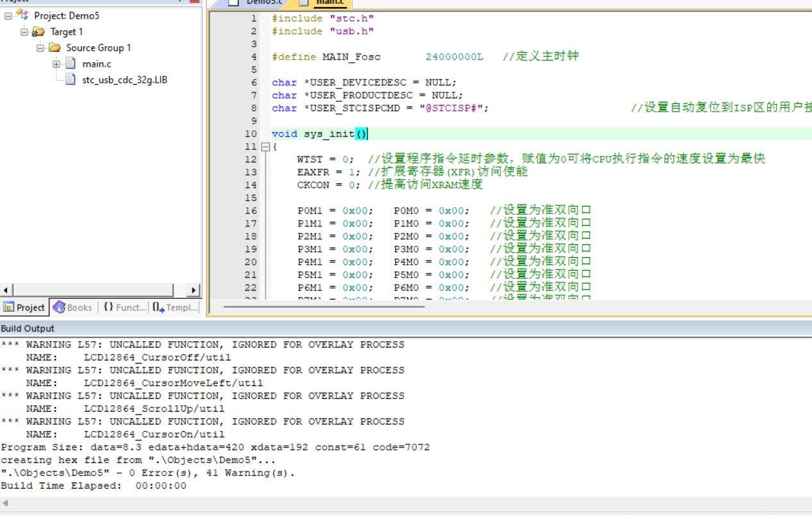The height and width of the screenshot is (515, 812).
Task: Click the WTST = 0; statement
Action: 326,160
